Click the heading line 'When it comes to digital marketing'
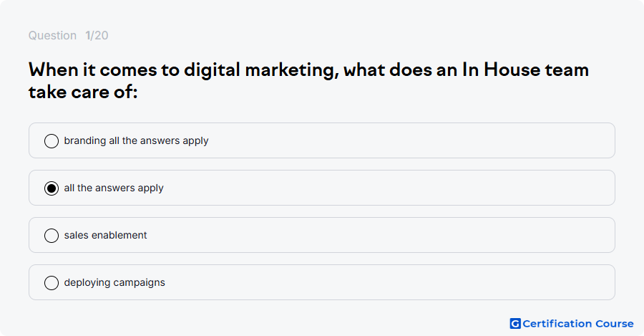The height and width of the screenshot is (336, 644). 184,70
